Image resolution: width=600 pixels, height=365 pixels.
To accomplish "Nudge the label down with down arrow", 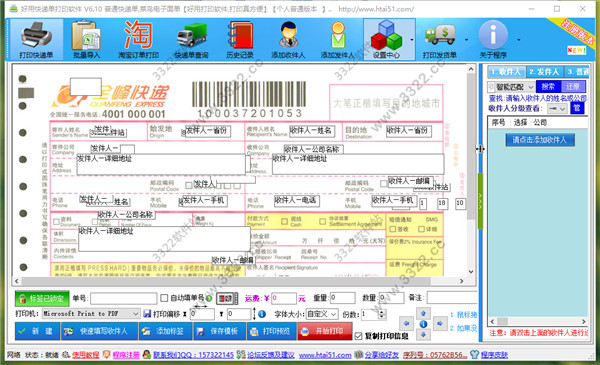I will pyautogui.click(x=423, y=334).
